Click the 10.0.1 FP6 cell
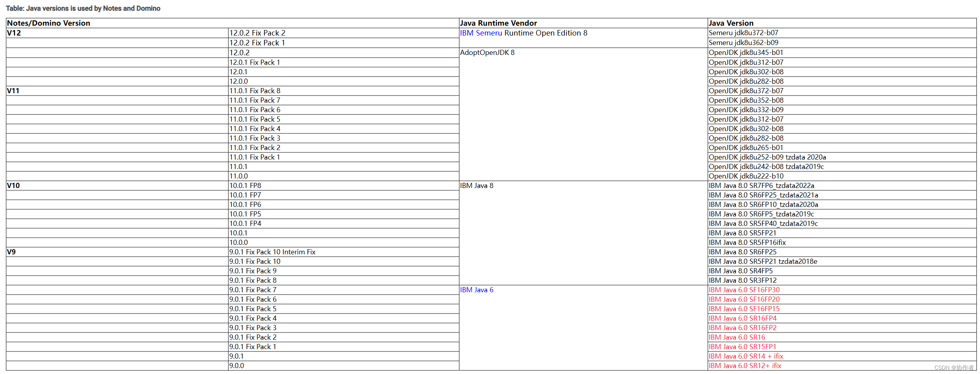The width and height of the screenshot is (980, 374). point(344,205)
